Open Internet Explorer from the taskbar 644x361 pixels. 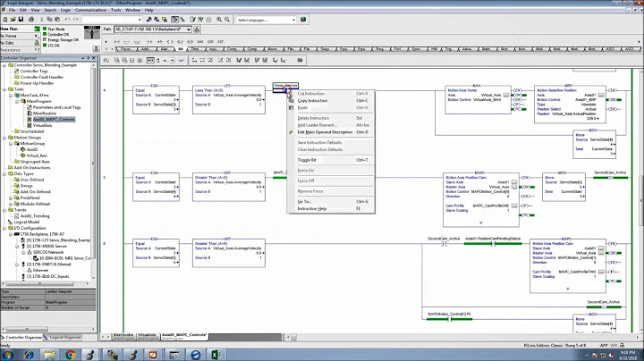(29, 355)
